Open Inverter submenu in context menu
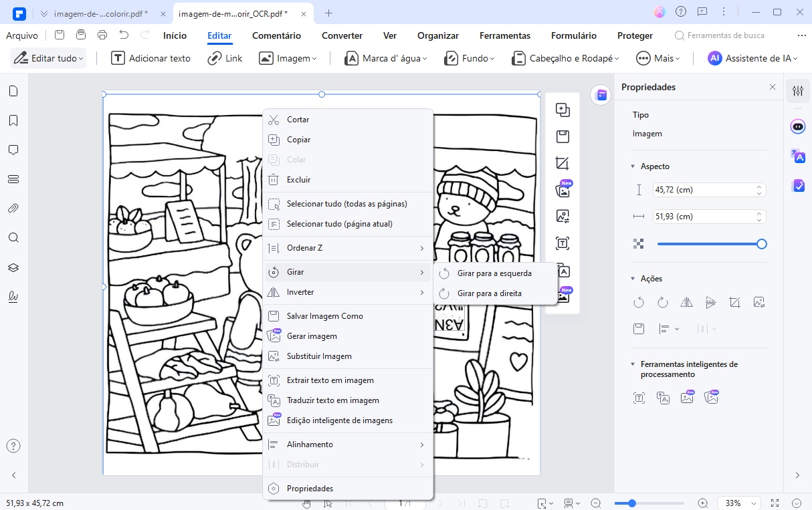The width and height of the screenshot is (812, 510). 348,292
